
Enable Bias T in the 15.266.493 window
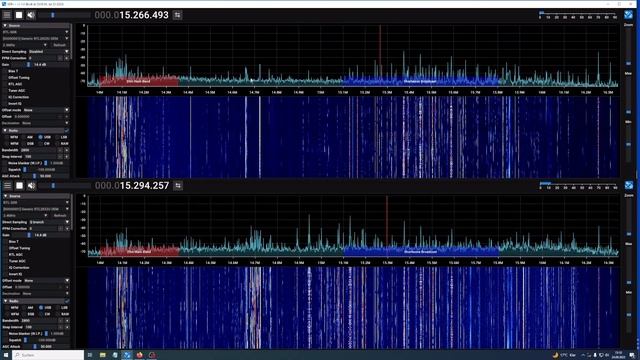click(x=4, y=71)
